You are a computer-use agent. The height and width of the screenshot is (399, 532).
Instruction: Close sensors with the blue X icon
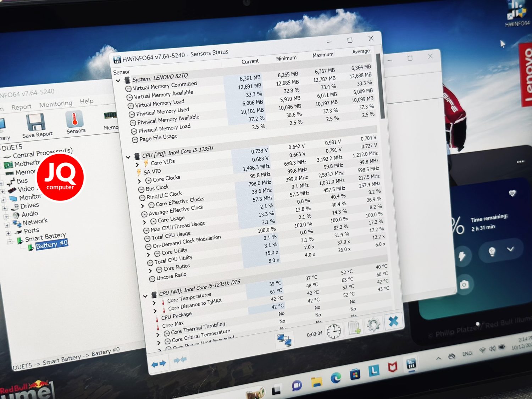(x=393, y=321)
